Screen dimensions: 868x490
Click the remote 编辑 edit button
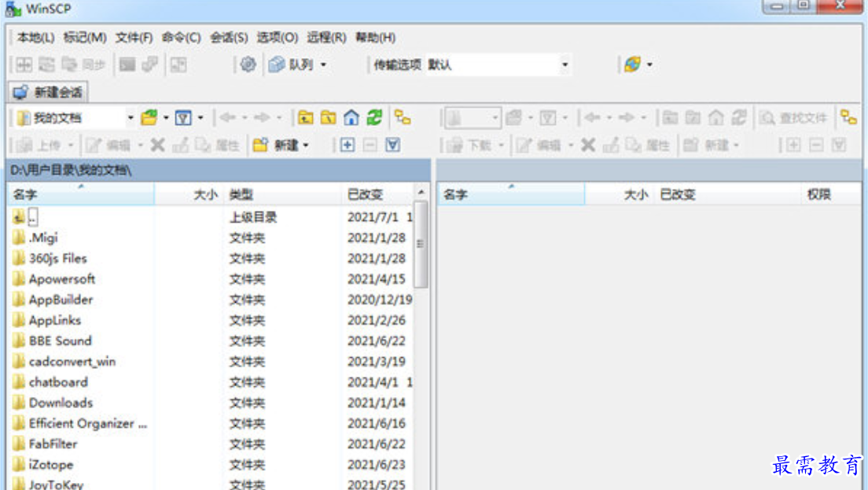tap(539, 146)
